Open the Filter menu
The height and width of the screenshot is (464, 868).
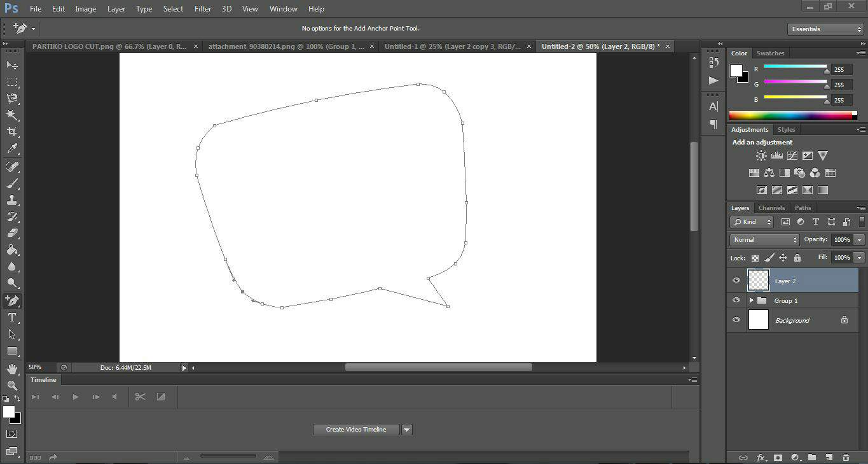click(x=203, y=9)
